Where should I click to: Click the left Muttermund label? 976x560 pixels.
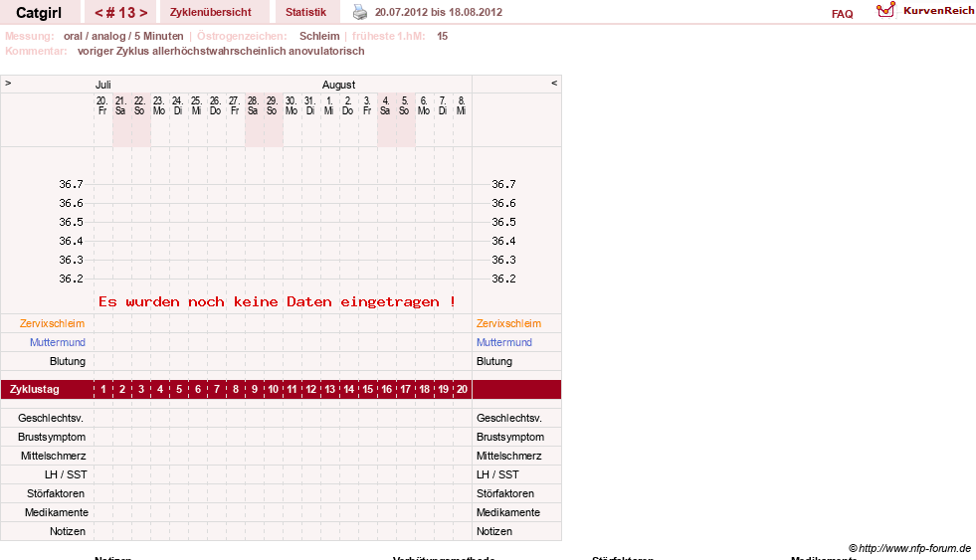pos(58,342)
